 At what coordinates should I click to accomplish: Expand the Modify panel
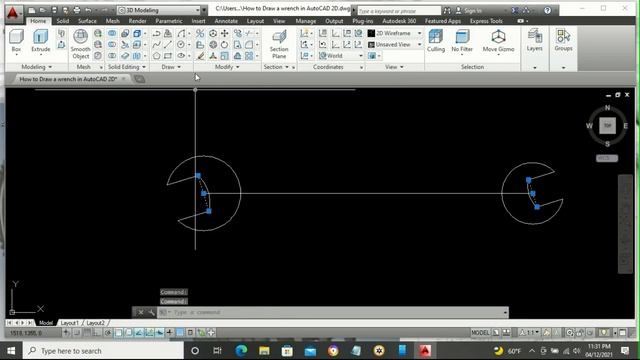(x=227, y=67)
